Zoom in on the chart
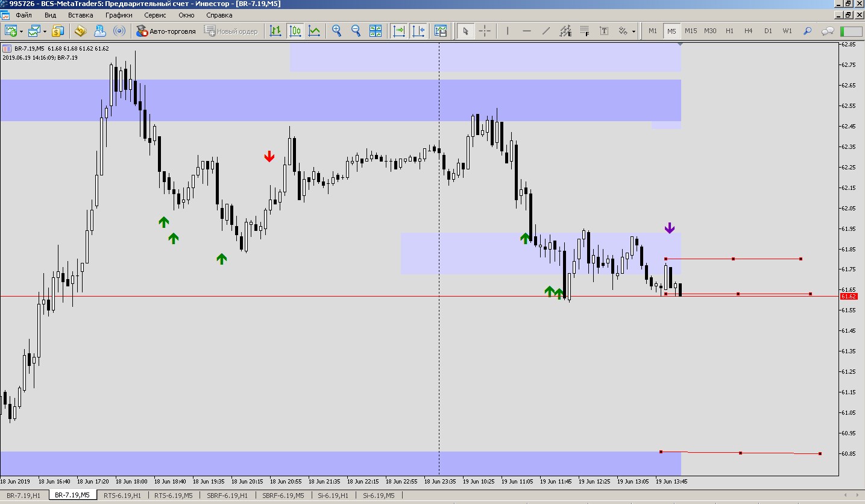The width and height of the screenshot is (865, 504). [x=337, y=31]
